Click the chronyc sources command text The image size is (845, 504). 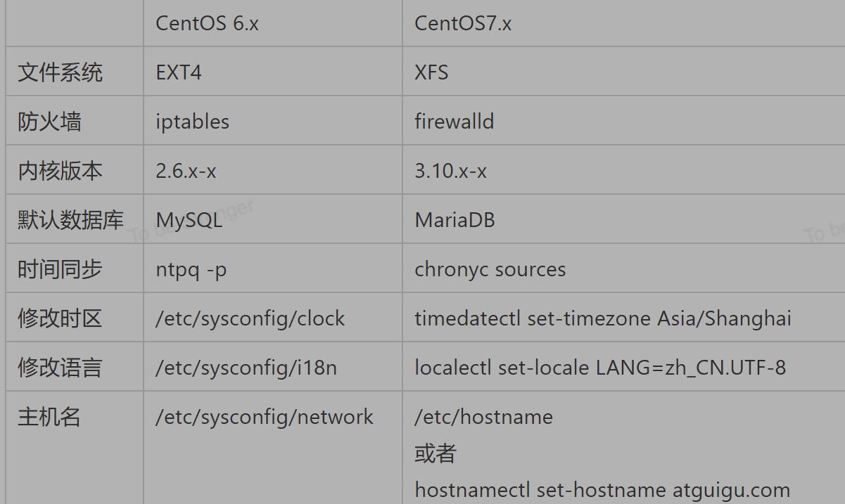(x=490, y=269)
